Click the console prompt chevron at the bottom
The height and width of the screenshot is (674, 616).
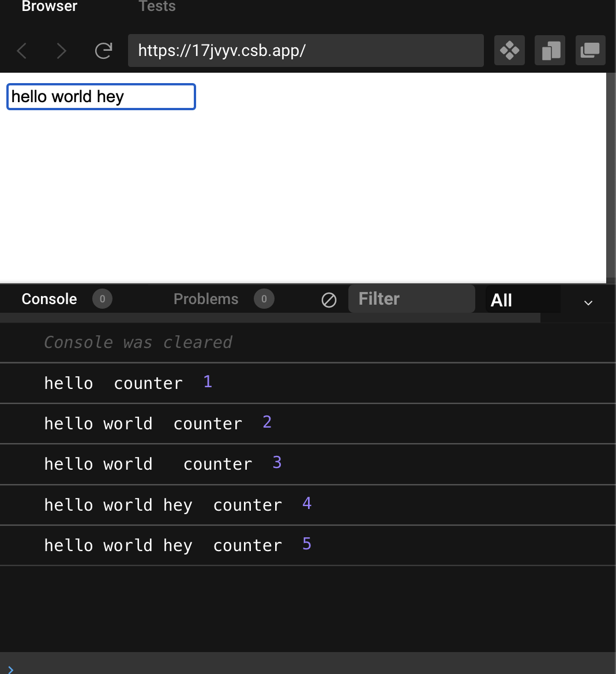10,669
